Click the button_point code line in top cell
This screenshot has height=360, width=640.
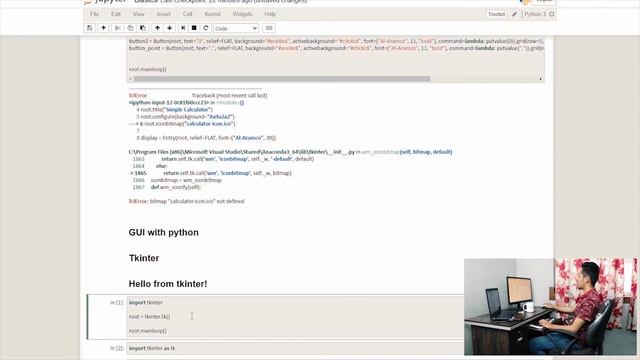pos(336,48)
